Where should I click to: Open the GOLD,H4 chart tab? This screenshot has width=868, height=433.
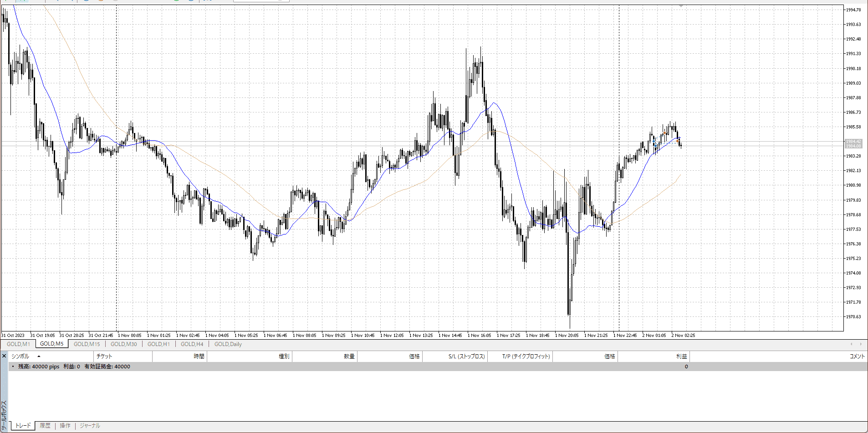pos(192,344)
